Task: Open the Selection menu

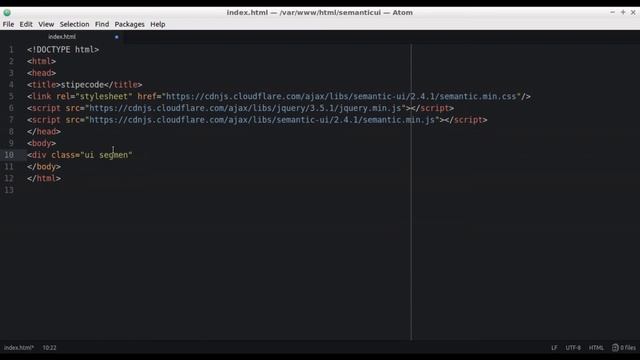Action: tap(74, 24)
